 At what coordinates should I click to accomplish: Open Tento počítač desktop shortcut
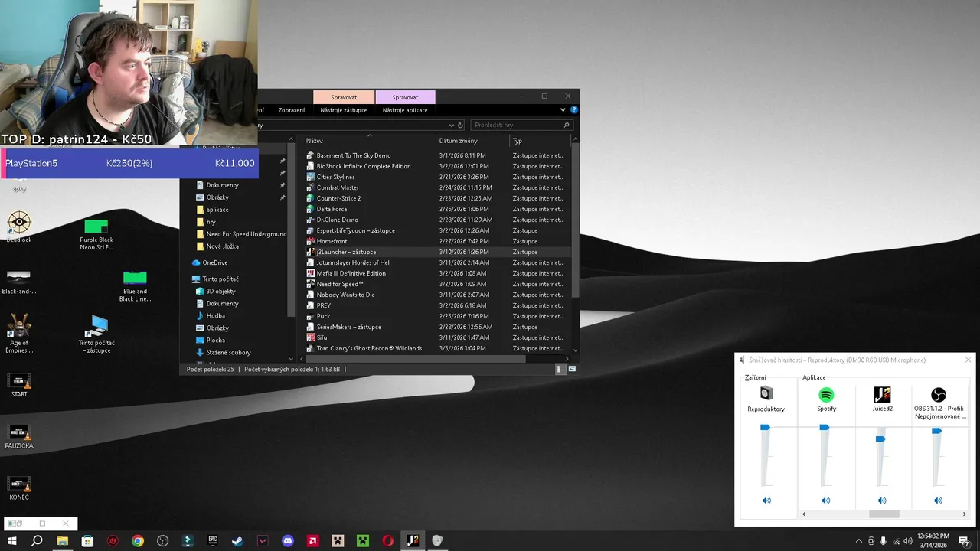(x=96, y=334)
